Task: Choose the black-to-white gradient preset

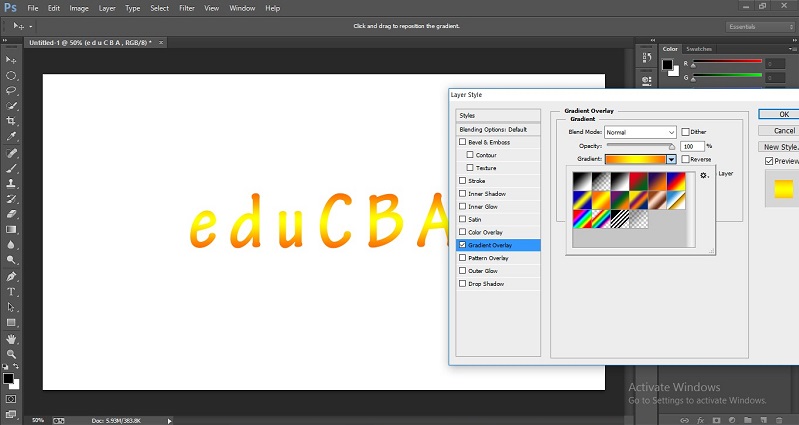Action: [582, 181]
